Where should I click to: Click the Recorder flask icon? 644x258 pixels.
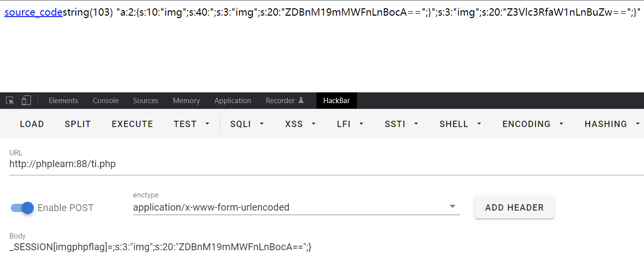click(301, 101)
